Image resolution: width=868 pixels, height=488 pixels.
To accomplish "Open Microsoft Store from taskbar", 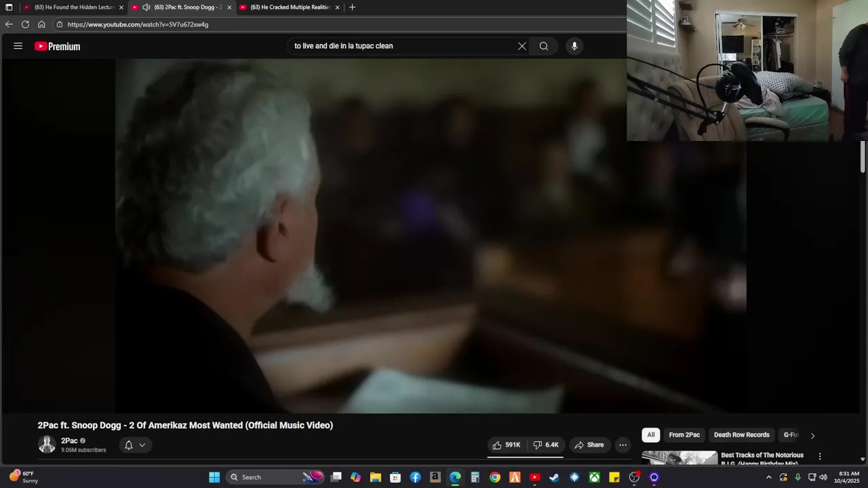I will (x=395, y=477).
